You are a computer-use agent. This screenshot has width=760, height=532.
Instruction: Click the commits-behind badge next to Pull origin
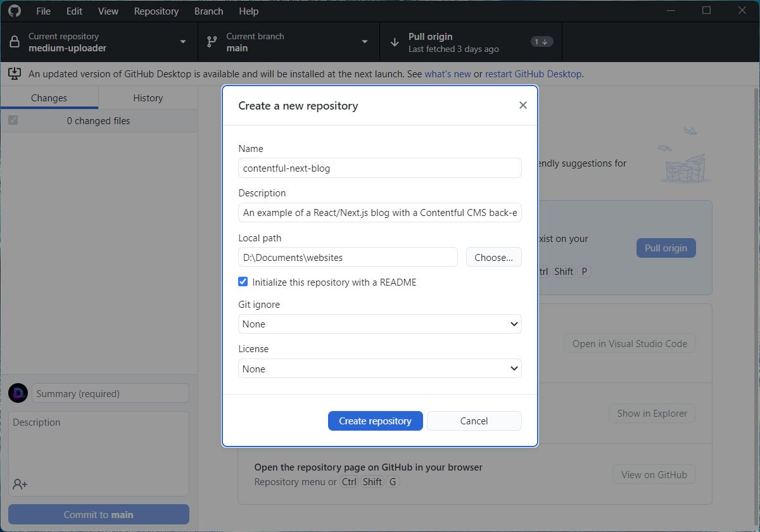tap(541, 41)
